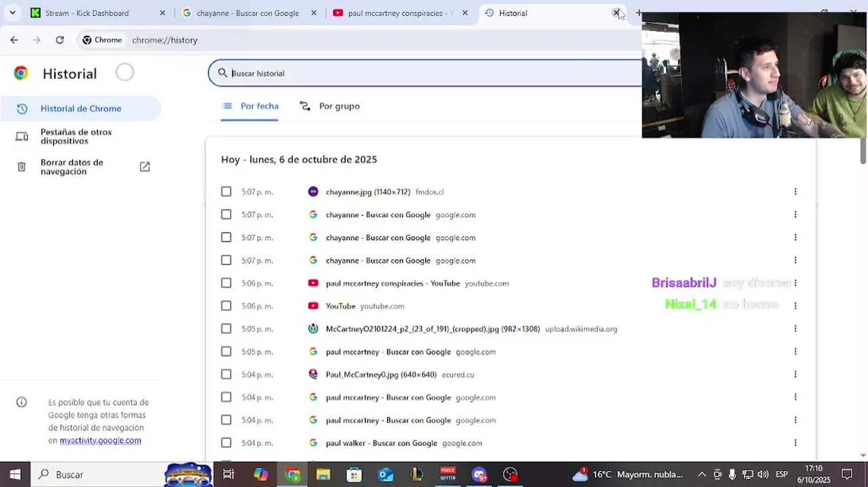Select the Por grupo view tab

[x=330, y=106]
